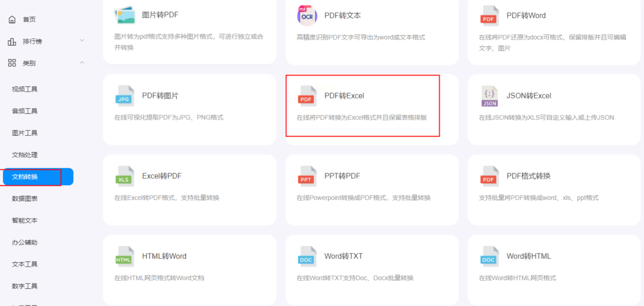Open the PDF转Excel tool title
This screenshot has width=644, height=306.
(344, 96)
